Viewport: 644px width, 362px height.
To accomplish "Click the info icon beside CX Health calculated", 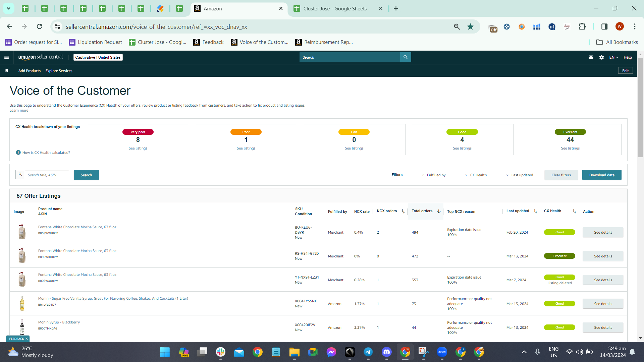I will click(x=18, y=153).
